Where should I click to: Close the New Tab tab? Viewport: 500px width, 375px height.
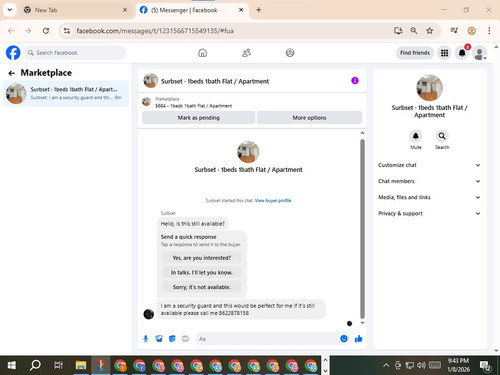point(125,10)
